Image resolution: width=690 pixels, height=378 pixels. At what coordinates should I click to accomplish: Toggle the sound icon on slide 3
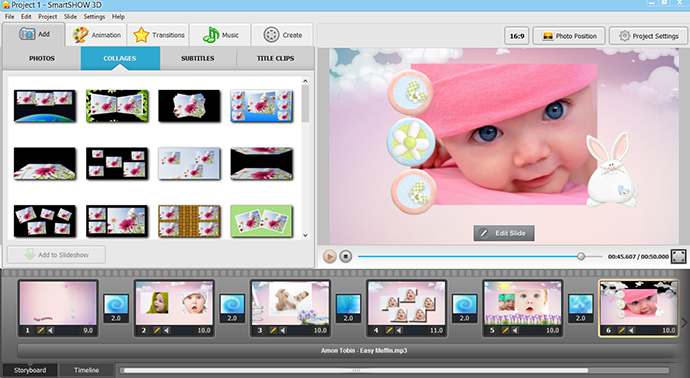283,330
